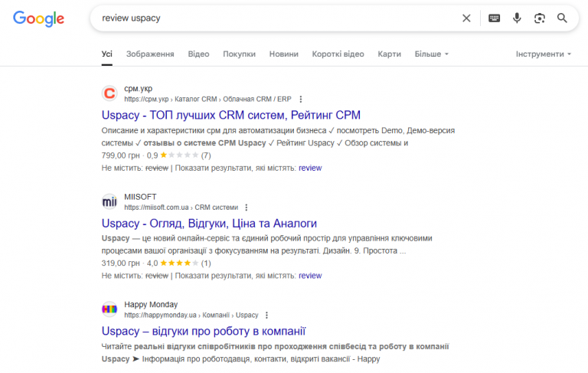Screen dimensions: 588x373
Task: Click the price text '799,00 грн'
Action: [x=120, y=155]
